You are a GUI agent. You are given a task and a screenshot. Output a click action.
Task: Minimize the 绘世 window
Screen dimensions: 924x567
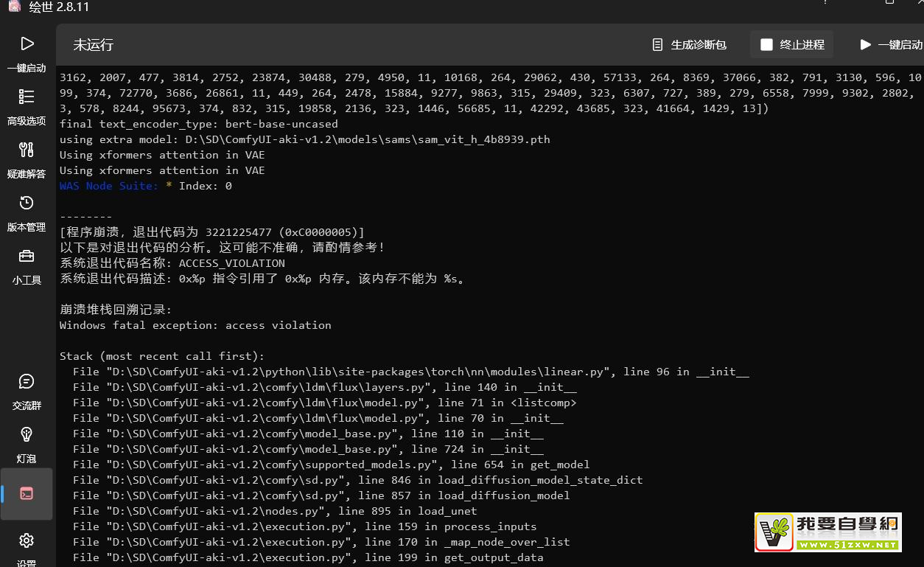(826, 3)
